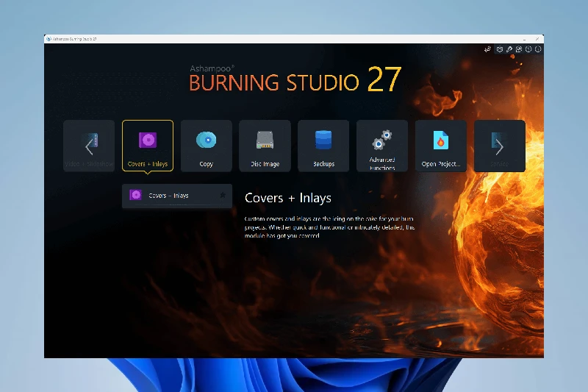This screenshot has width=588, height=392.
Task: Select the Covers + Inlays category tile
Action: pos(148,146)
